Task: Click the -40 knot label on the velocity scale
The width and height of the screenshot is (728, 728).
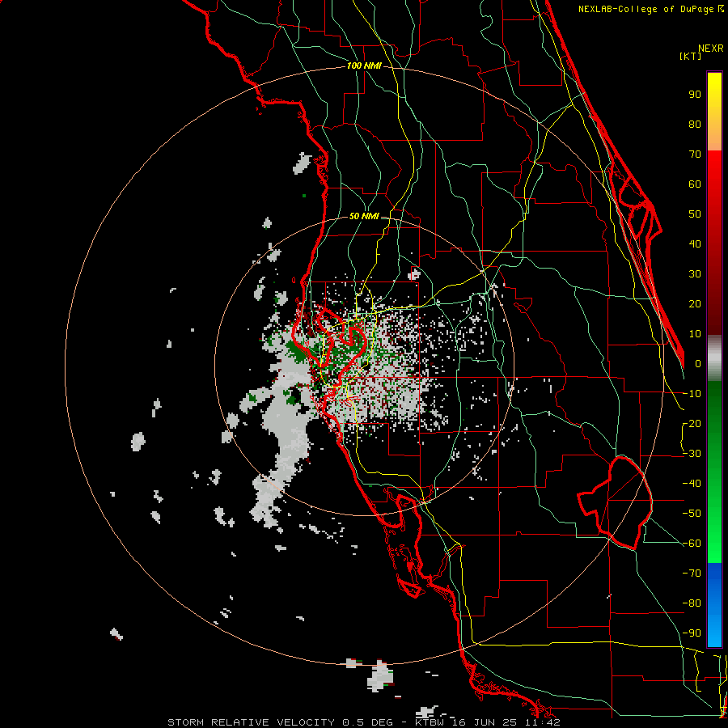Action: click(x=692, y=484)
